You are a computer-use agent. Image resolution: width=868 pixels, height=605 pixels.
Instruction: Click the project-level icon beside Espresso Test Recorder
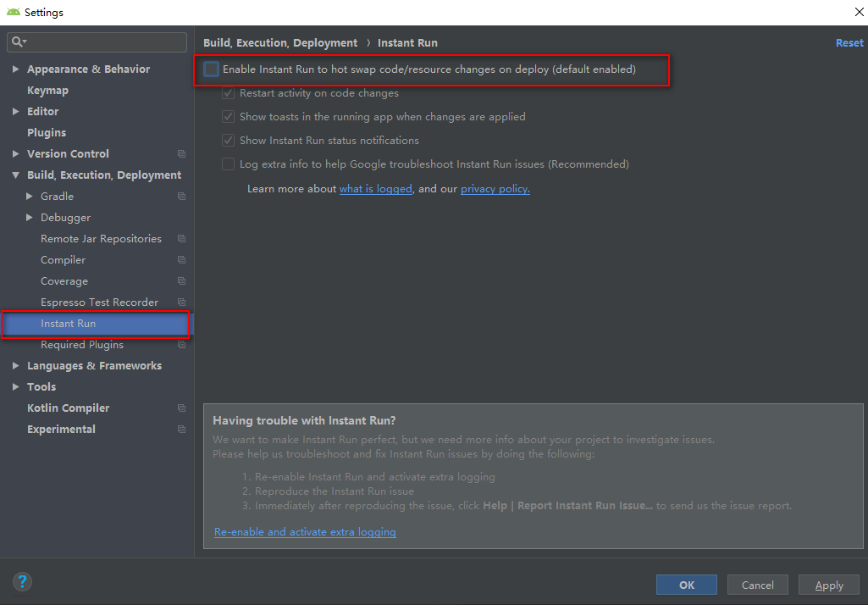[181, 302]
